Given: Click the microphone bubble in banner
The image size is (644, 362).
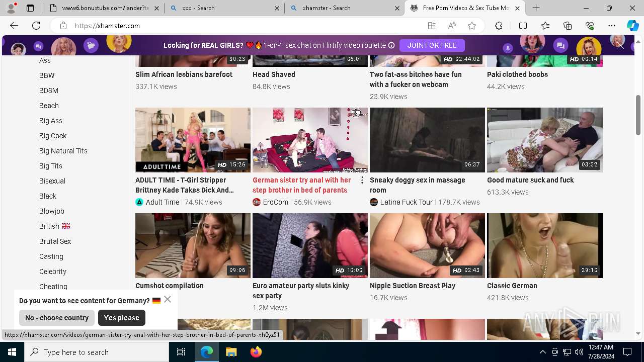Looking at the screenshot, I should pyautogui.click(x=508, y=47).
